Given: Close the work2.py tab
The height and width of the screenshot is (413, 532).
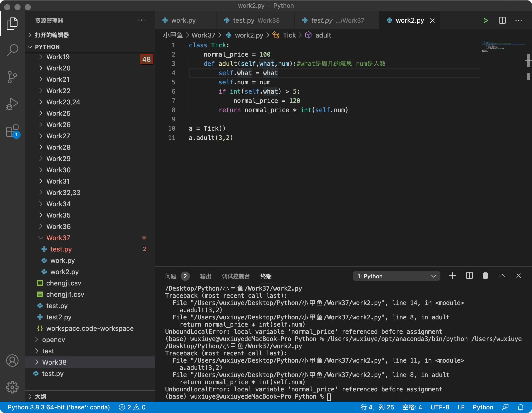Looking at the screenshot, I should coord(432,21).
